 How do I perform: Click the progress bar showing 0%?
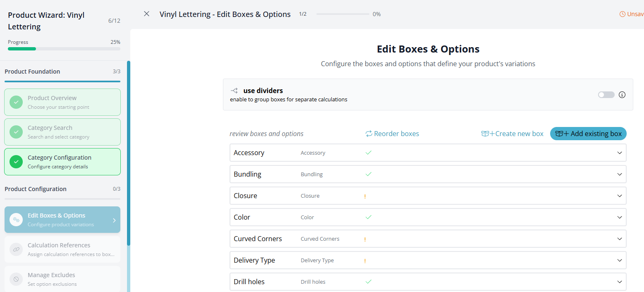[342, 14]
